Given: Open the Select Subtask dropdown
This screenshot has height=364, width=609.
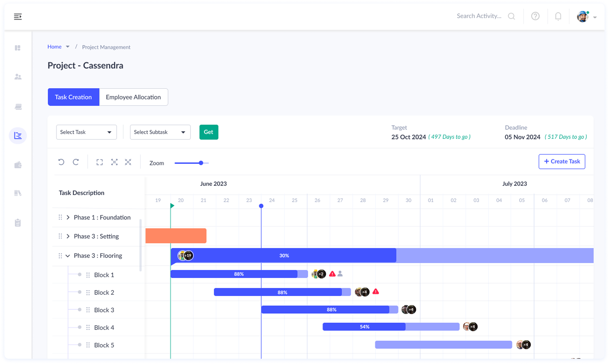Looking at the screenshot, I should (160, 132).
